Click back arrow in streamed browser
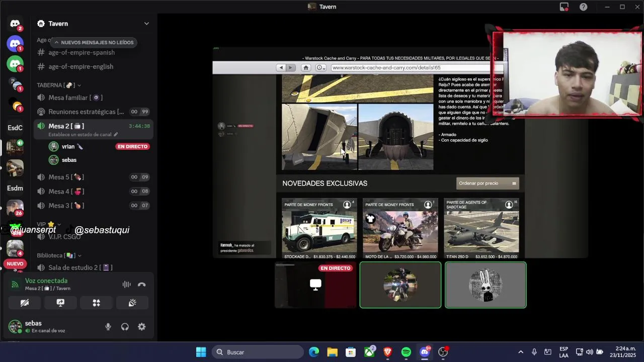Image resolution: width=644 pixels, height=362 pixels. [281, 67]
